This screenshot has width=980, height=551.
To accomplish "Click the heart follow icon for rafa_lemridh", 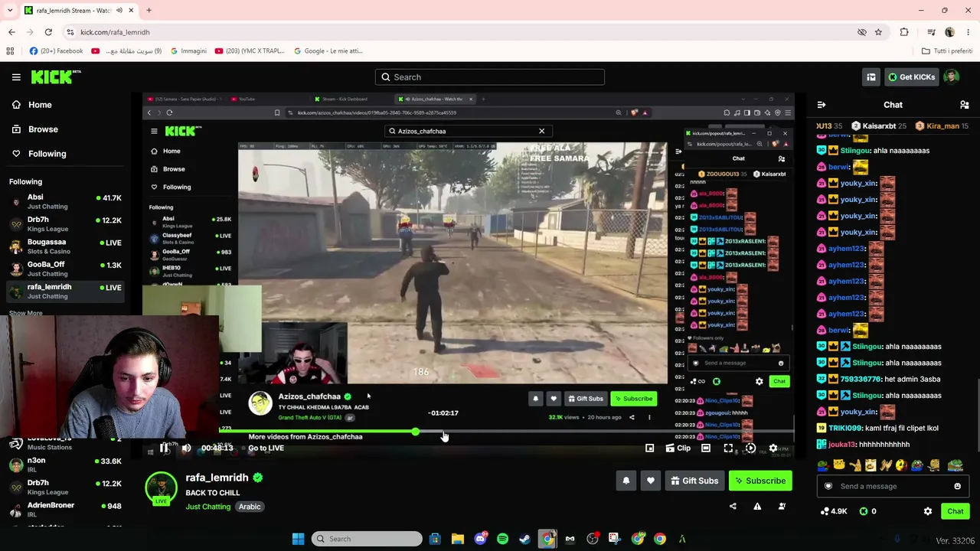I will click(651, 481).
